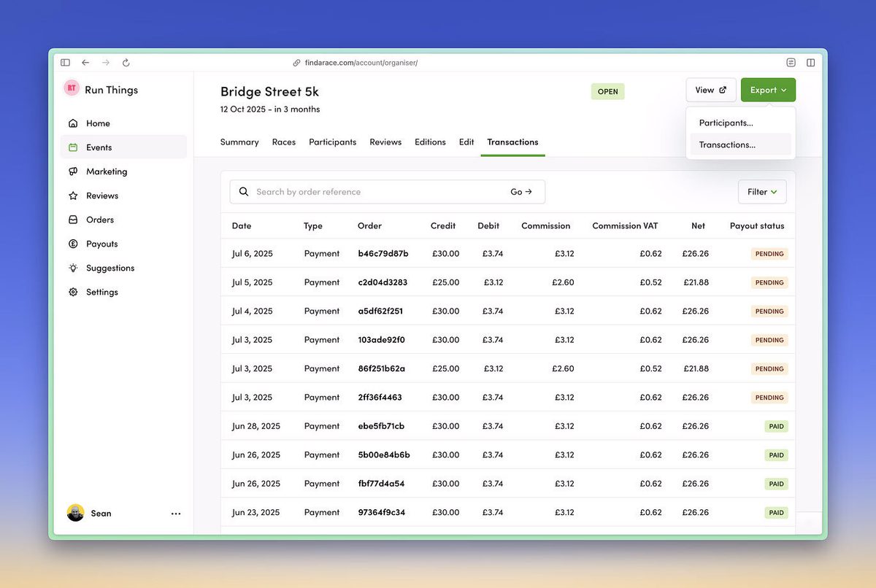Open the Suggestions lightbulb item
Screen dimensions: 876x588
pyautogui.click(x=109, y=268)
